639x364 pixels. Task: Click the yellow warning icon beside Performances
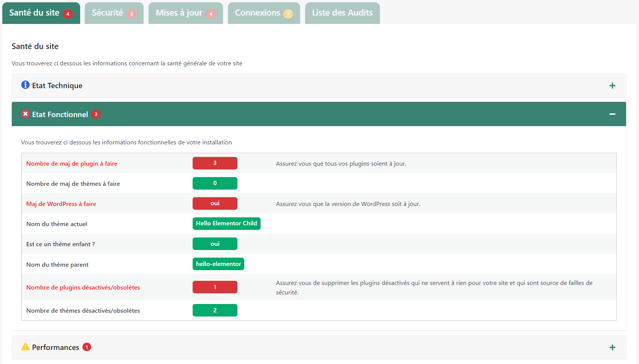25,347
